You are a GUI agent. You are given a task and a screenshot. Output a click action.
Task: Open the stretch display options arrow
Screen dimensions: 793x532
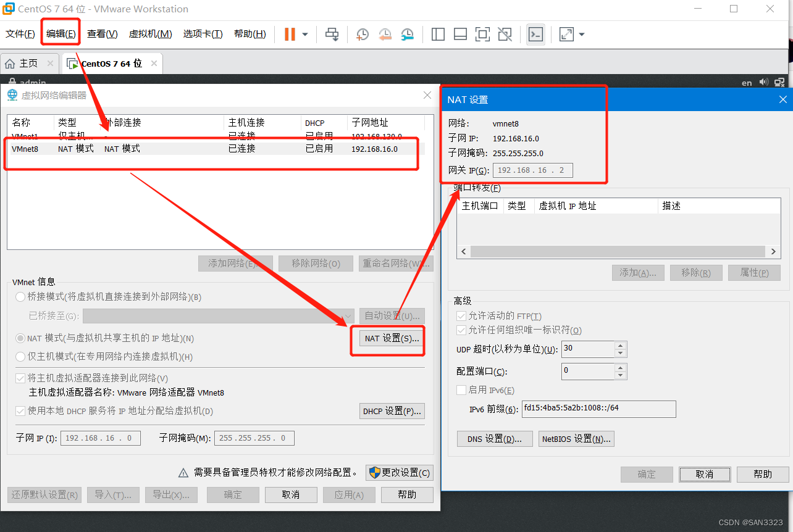[581, 35]
